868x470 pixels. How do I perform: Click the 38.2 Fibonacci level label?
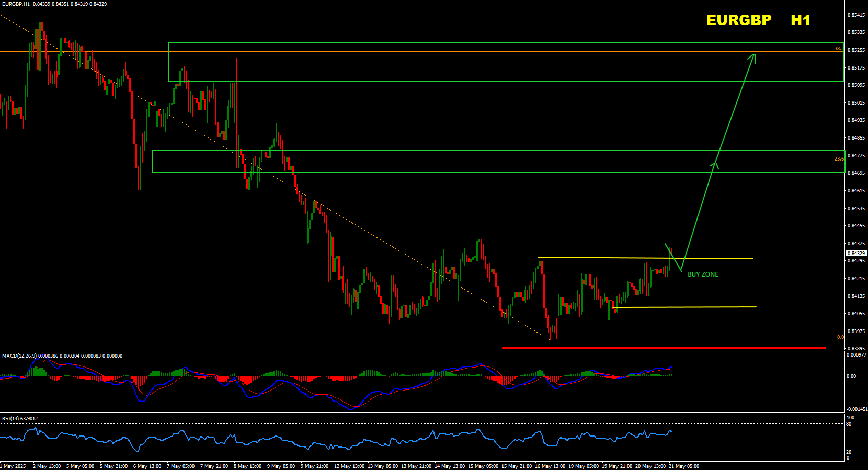tap(839, 49)
